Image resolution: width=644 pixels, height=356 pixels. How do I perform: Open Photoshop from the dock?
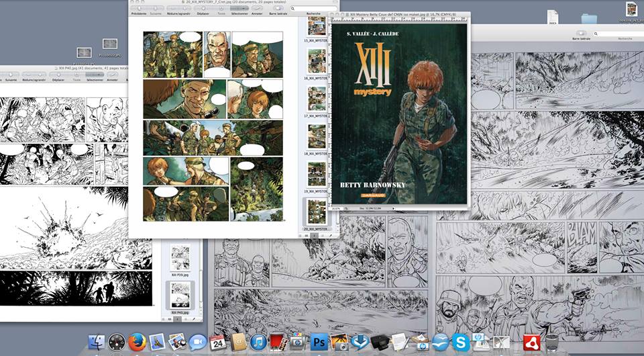(x=319, y=342)
